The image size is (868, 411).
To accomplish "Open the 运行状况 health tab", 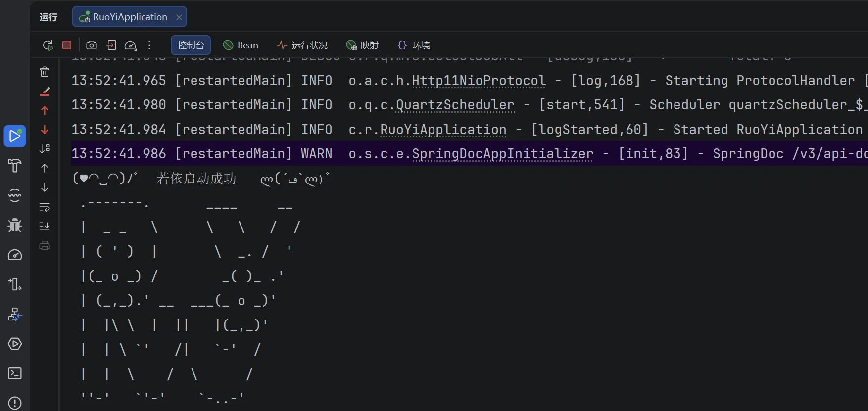I will pos(302,45).
